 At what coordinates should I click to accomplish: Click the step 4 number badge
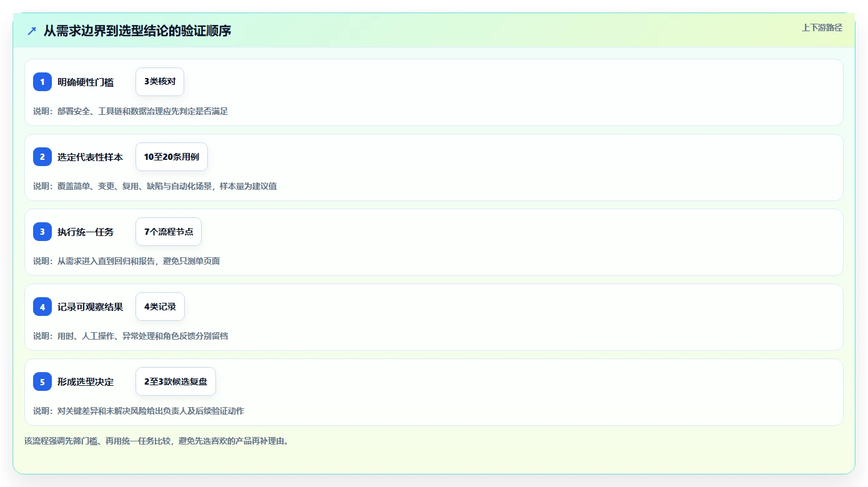point(42,307)
